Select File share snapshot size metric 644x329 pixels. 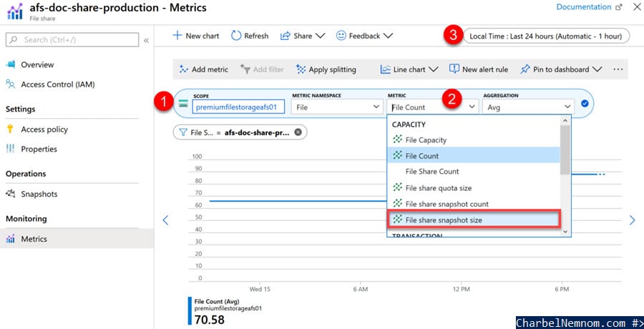(x=474, y=220)
